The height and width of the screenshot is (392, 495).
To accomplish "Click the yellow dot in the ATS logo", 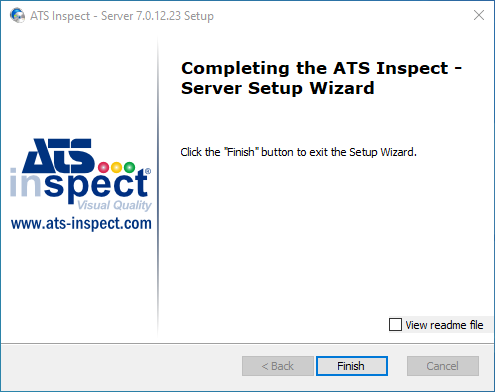I will click(x=116, y=167).
